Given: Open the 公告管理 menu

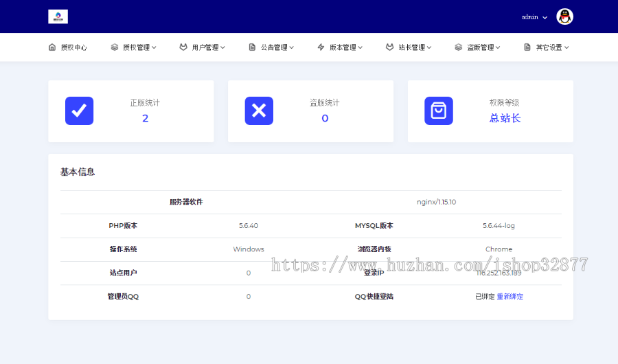Looking at the screenshot, I should 271,47.
